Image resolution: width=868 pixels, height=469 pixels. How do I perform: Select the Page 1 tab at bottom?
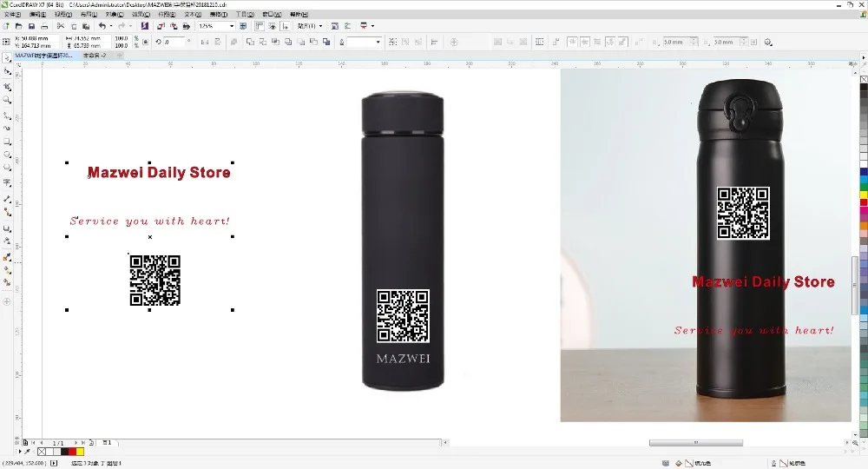(108, 443)
